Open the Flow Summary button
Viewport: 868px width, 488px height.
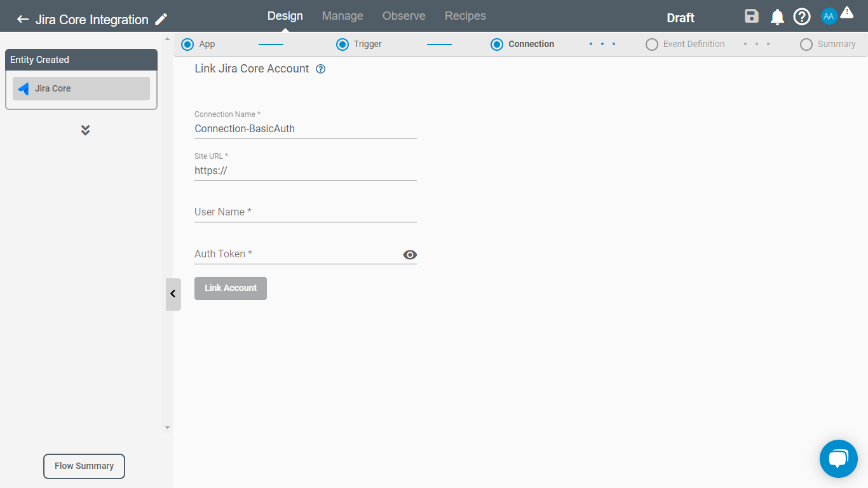click(x=84, y=466)
